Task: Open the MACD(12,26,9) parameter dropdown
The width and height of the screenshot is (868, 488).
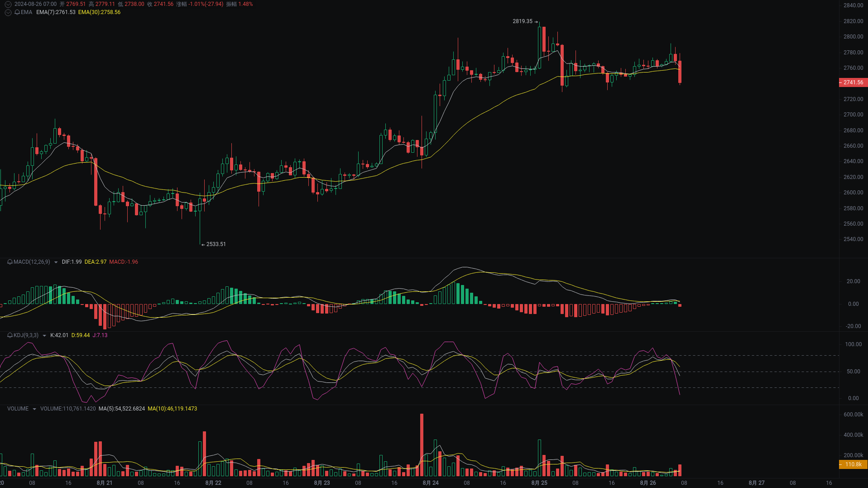Action: [56, 262]
